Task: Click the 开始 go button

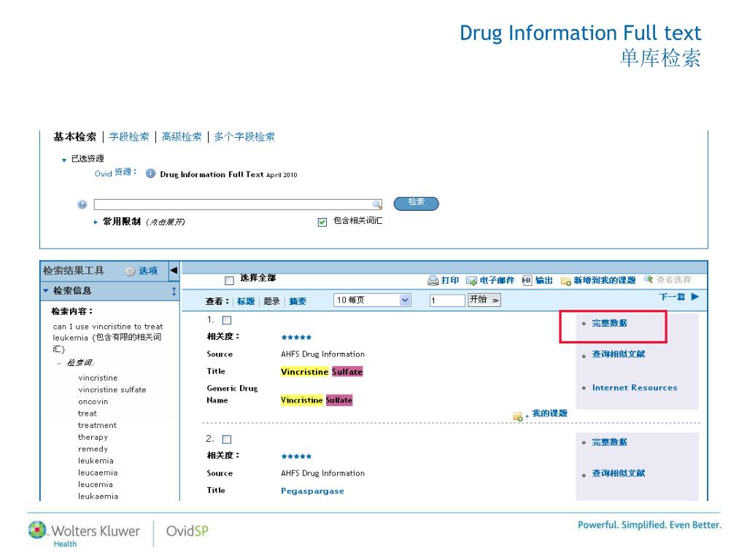Action: [x=484, y=300]
